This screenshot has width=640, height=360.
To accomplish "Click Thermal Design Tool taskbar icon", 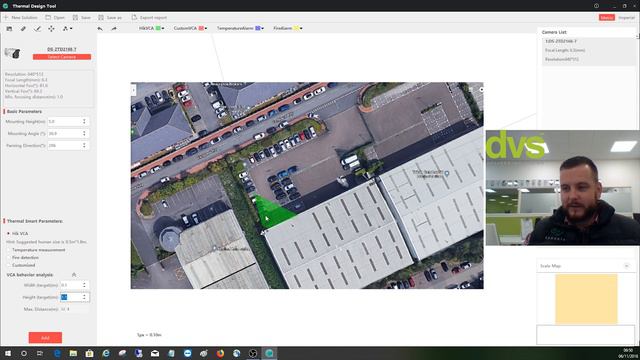I will [269, 353].
